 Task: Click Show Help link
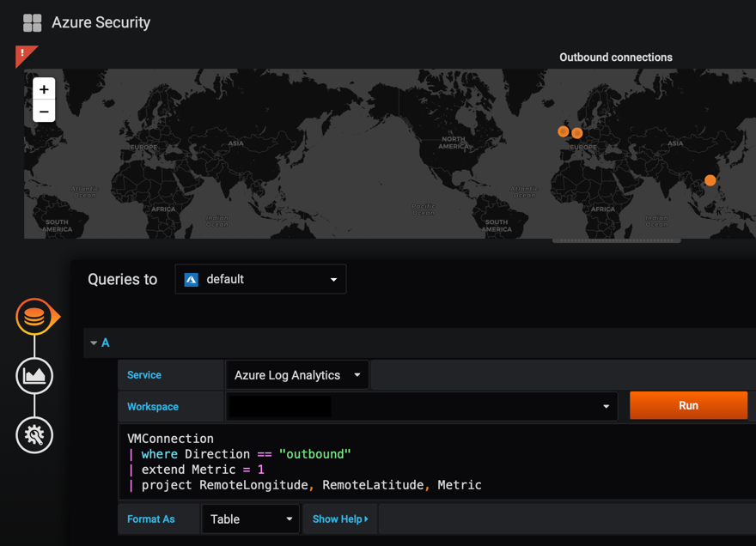[340, 519]
